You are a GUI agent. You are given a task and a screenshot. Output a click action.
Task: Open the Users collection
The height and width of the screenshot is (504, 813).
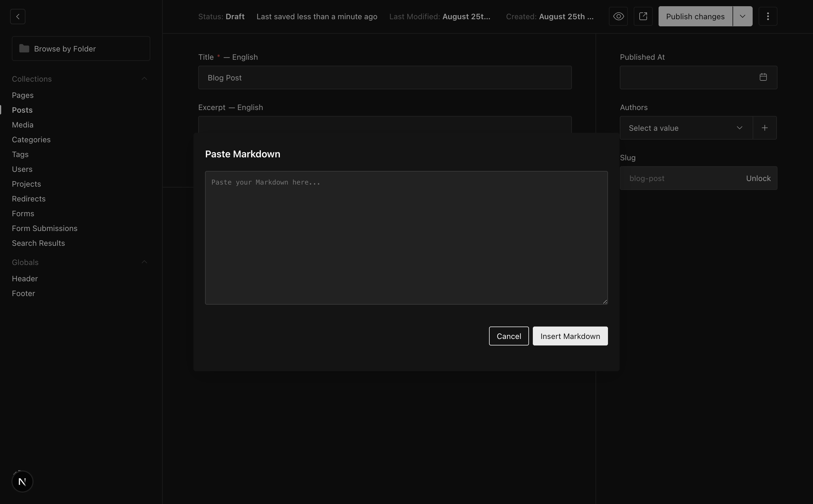pyautogui.click(x=22, y=169)
